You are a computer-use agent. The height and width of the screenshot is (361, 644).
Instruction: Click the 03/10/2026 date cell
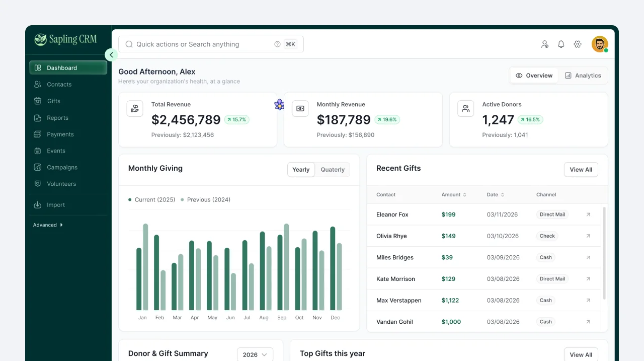[502, 236]
